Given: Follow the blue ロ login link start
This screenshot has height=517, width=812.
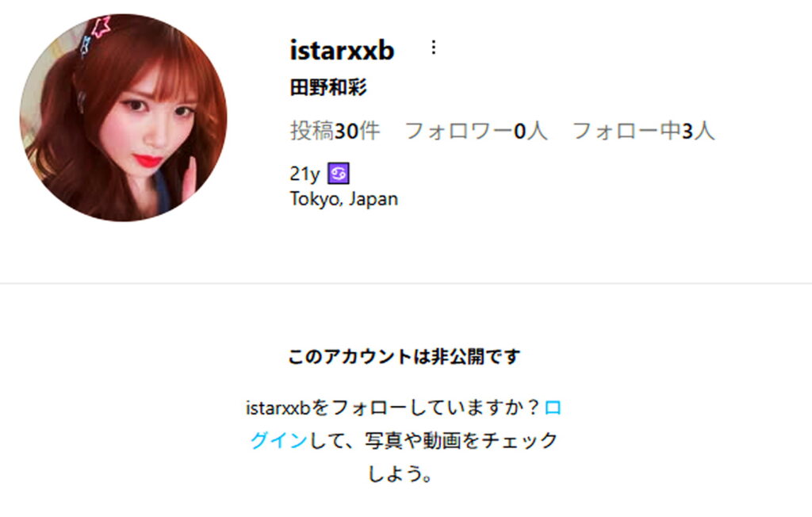Looking at the screenshot, I should (x=553, y=408).
